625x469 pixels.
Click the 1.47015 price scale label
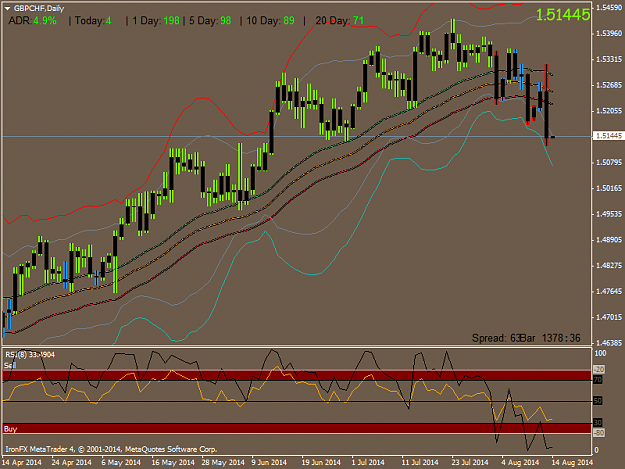[609, 318]
